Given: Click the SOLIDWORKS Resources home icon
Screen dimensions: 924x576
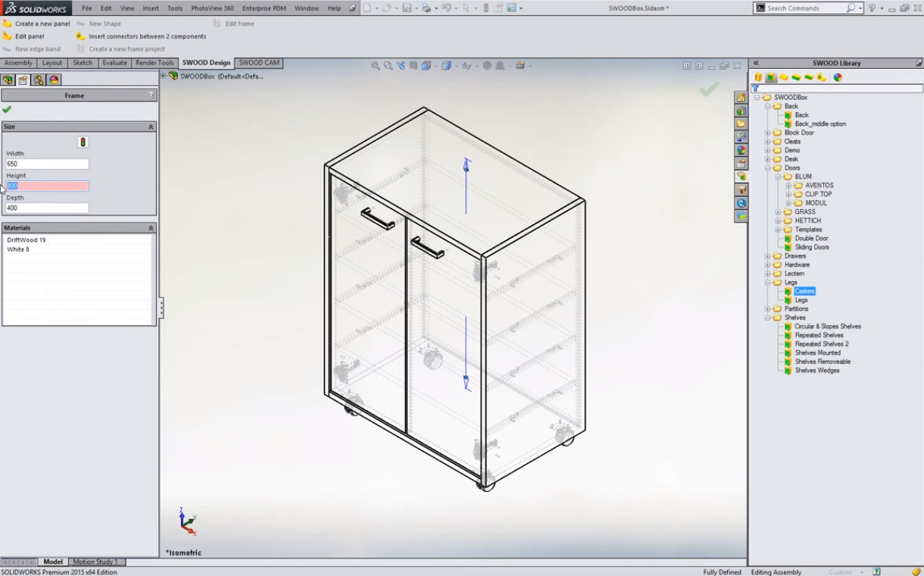Looking at the screenshot, I should coord(741,98).
